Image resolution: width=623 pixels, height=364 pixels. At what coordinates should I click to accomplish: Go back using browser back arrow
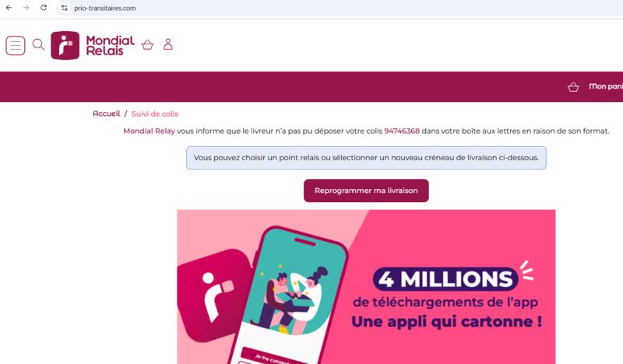pyautogui.click(x=9, y=8)
